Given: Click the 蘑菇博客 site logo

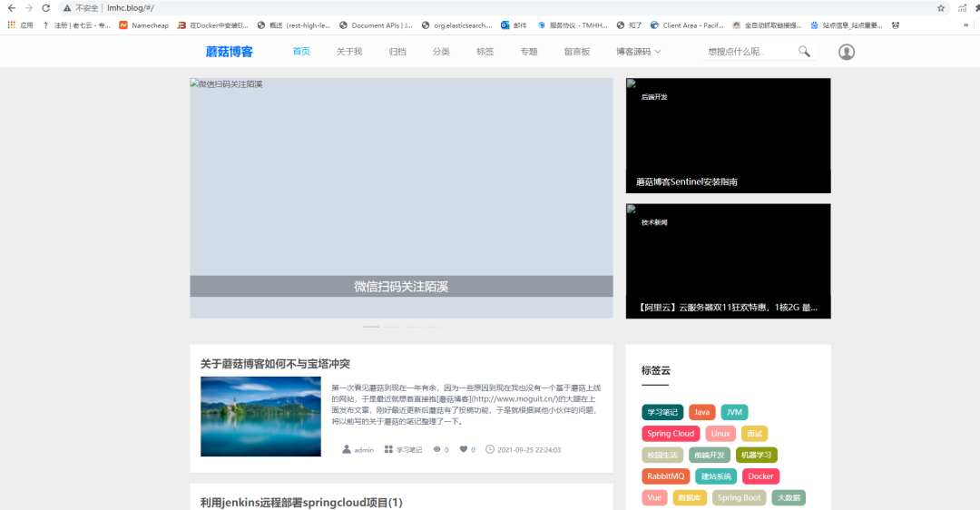Looking at the screenshot, I should point(230,52).
